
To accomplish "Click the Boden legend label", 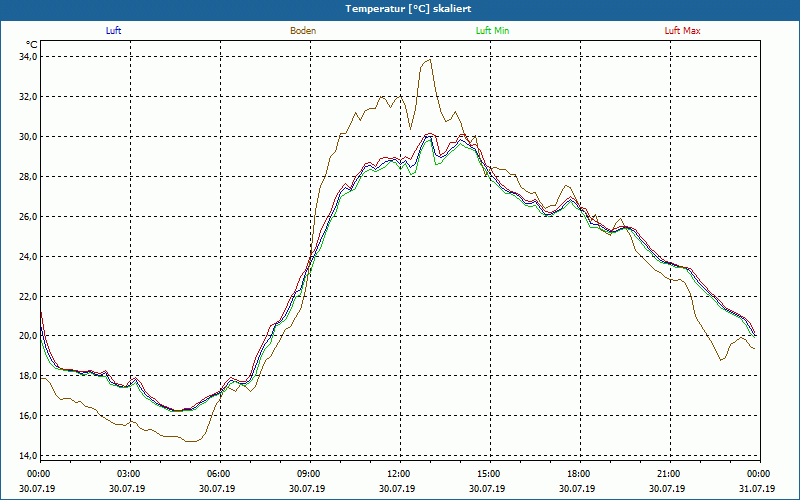I will pos(303,31).
